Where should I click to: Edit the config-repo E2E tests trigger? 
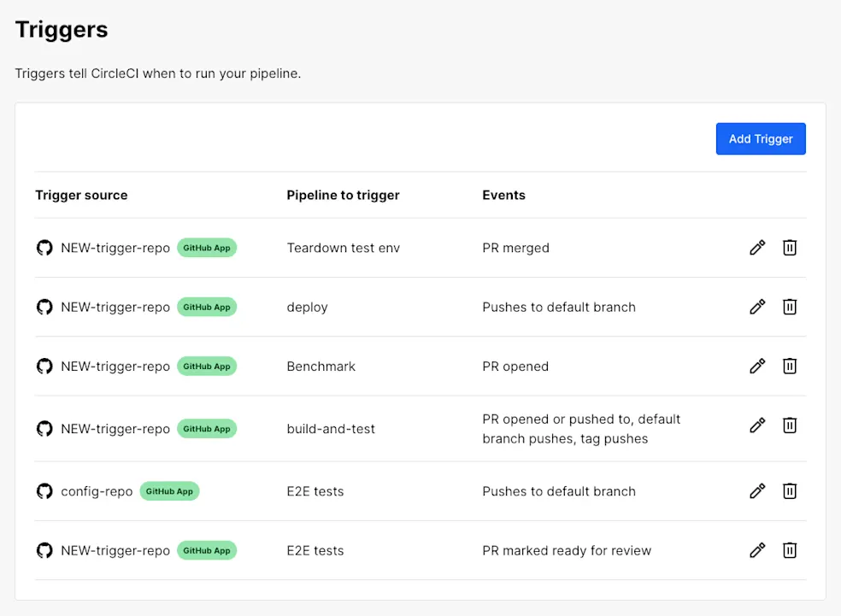[757, 491]
